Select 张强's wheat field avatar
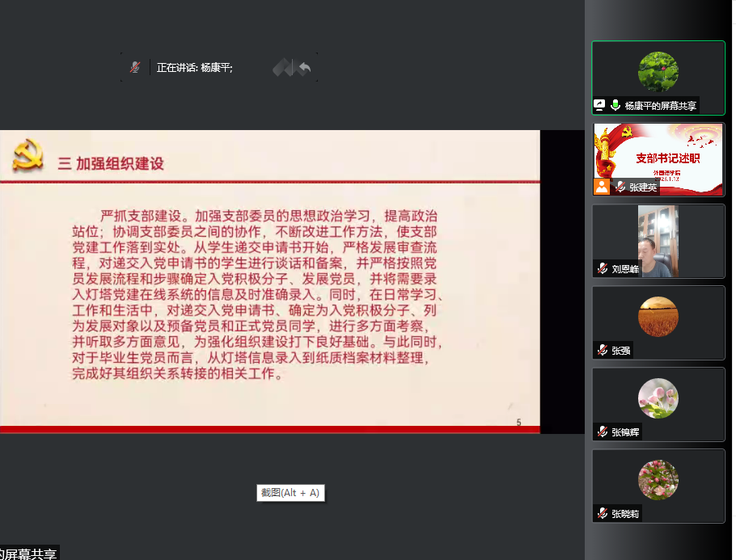Viewport: 736px width, 560px height. (658, 316)
